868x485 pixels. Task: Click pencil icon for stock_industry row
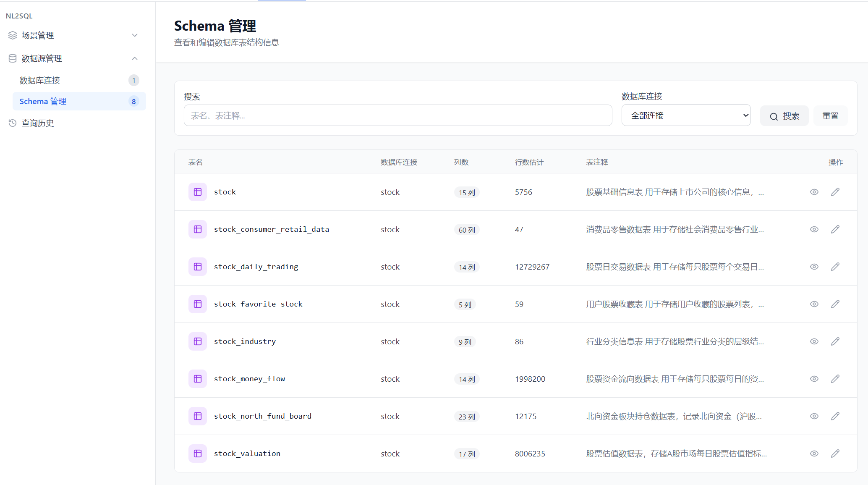point(835,341)
